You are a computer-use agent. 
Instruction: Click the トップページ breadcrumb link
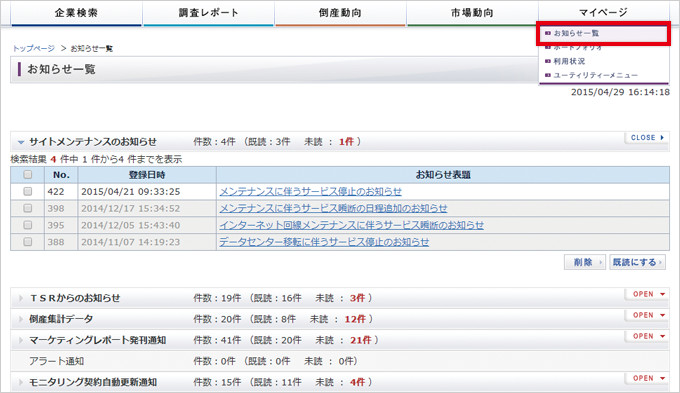[34, 48]
